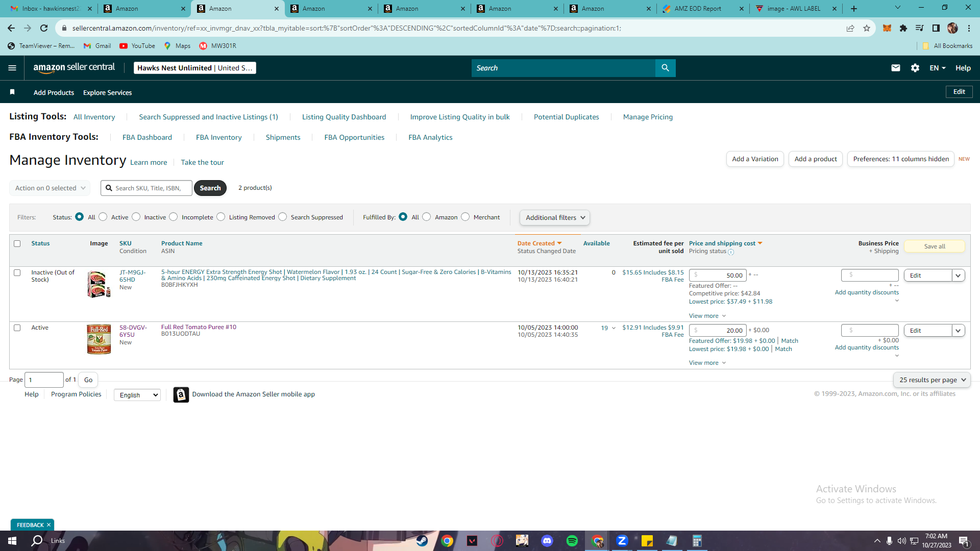Open Calculator from the taskbar
The height and width of the screenshot is (551, 980).
(x=697, y=541)
